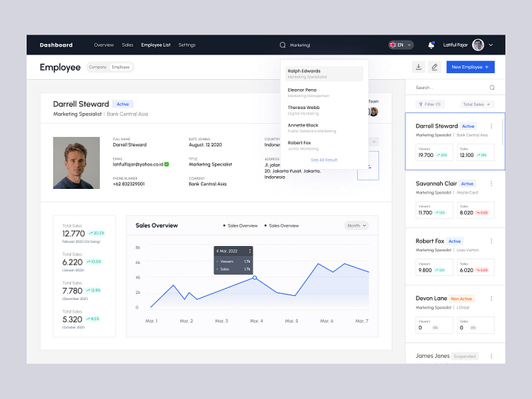Select the Devon Lane employee card
This screenshot has width=532, height=399.
pyautogui.click(x=455, y=314)
